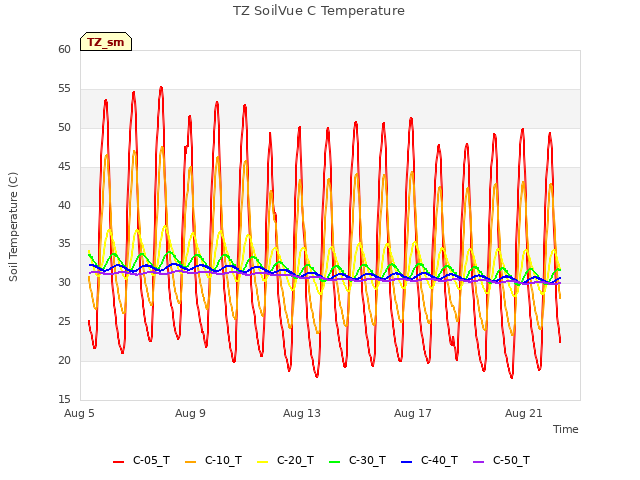
Task: Select the C-20_T legend entry
Action: pos(286,460)
